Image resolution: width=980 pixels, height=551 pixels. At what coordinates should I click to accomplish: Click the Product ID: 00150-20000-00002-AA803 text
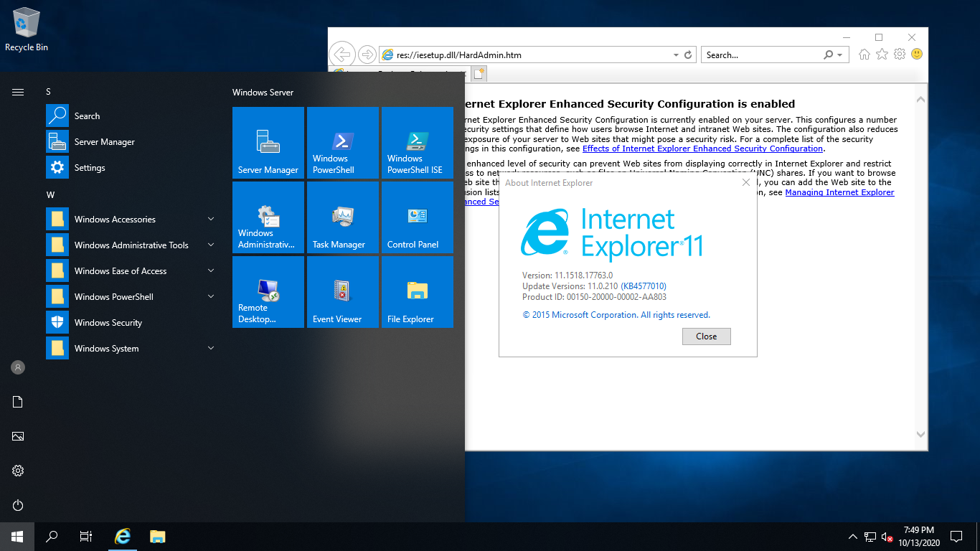(x=595, y=297)
